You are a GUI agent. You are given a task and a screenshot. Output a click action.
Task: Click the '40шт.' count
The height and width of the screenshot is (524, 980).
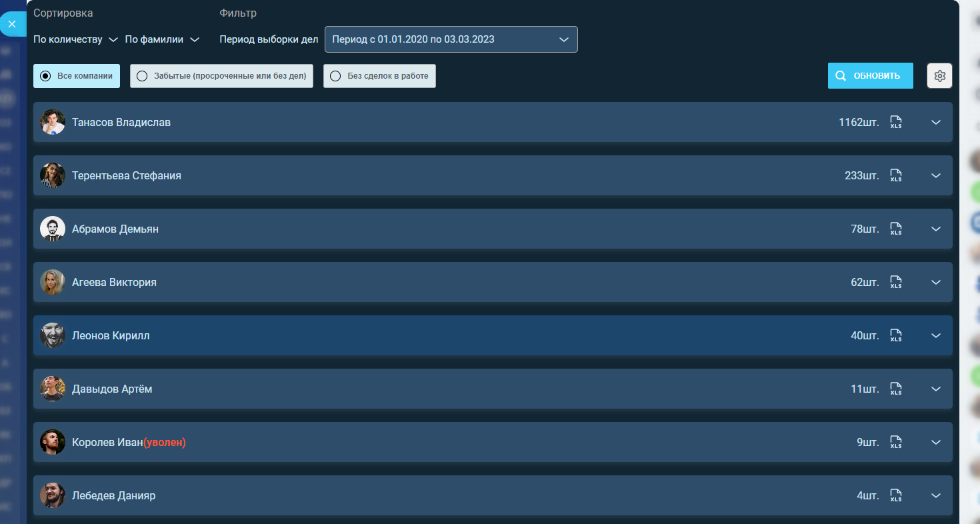(x=865, y=335)
